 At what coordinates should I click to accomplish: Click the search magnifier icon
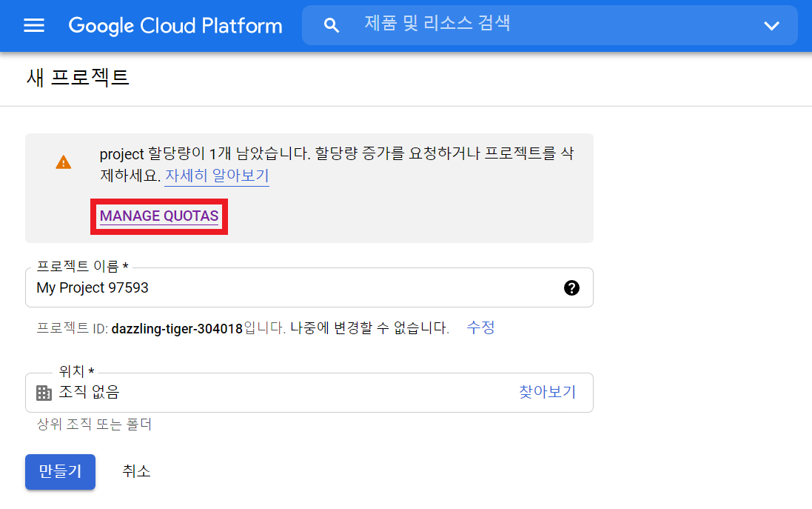tap(332, 25)
